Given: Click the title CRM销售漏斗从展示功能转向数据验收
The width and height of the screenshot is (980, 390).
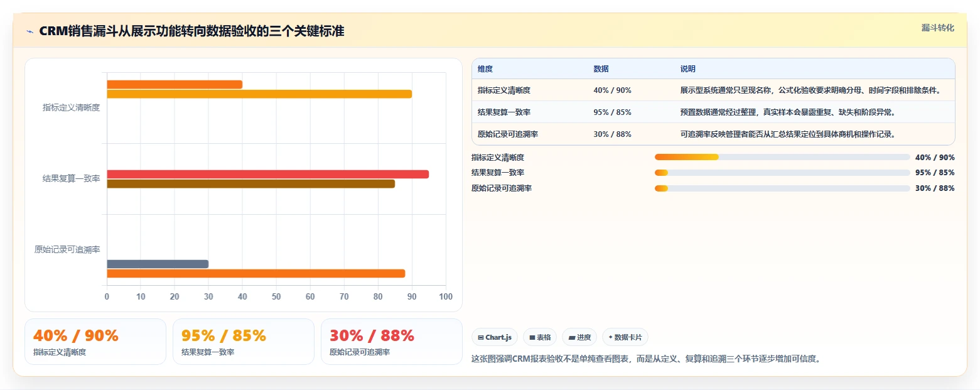Looking at the screenshot, I should pyautogui.click(x=191, y=31).
